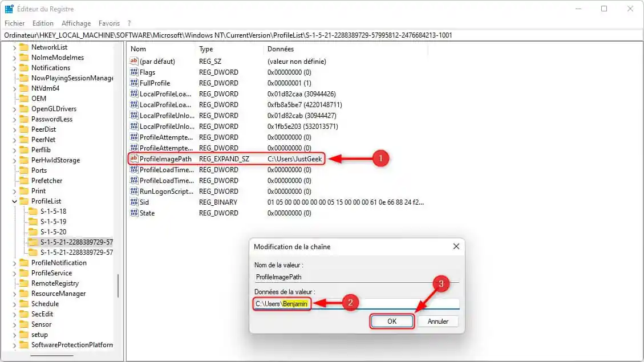Image resolution: width=644 pixels, height=362 pixels.
Task: Select the ProfileService key
Action: [x=51, y=272]
